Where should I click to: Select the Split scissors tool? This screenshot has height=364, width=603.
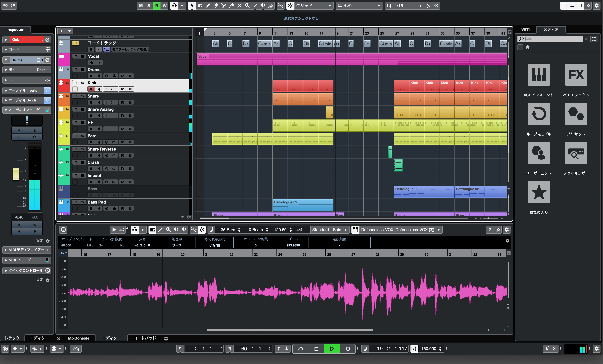223,5
